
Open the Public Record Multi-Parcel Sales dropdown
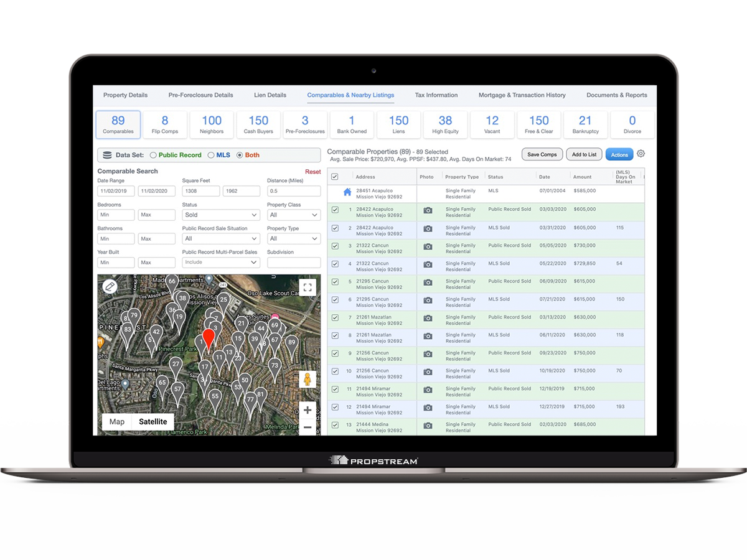pyautogui.click(x=221, y=262)
